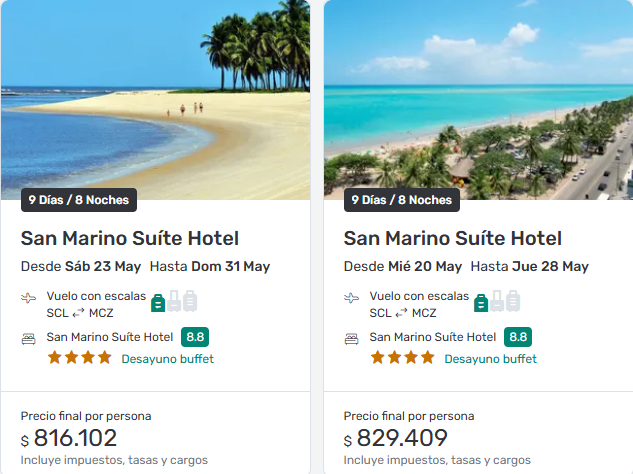633x474 pixels.
Task: Click the four-star rating in the left card
Action: click(x=79, y=358)
